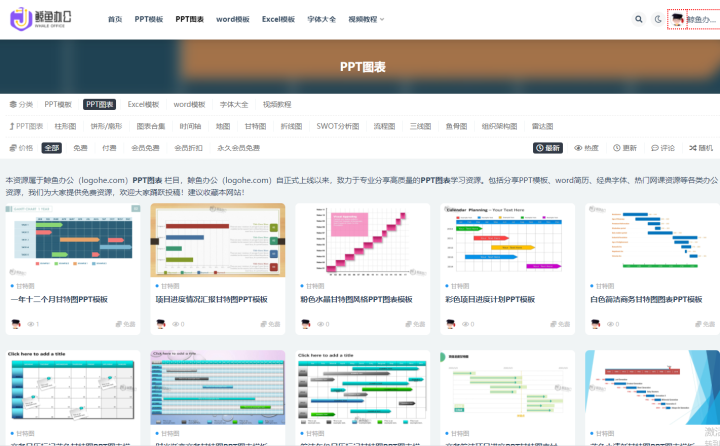The height and width of the screenshot is (446, 720).
Task: Open 一年十二个月甘特图PPT模板 thumbnail
Action: (73, 240)
